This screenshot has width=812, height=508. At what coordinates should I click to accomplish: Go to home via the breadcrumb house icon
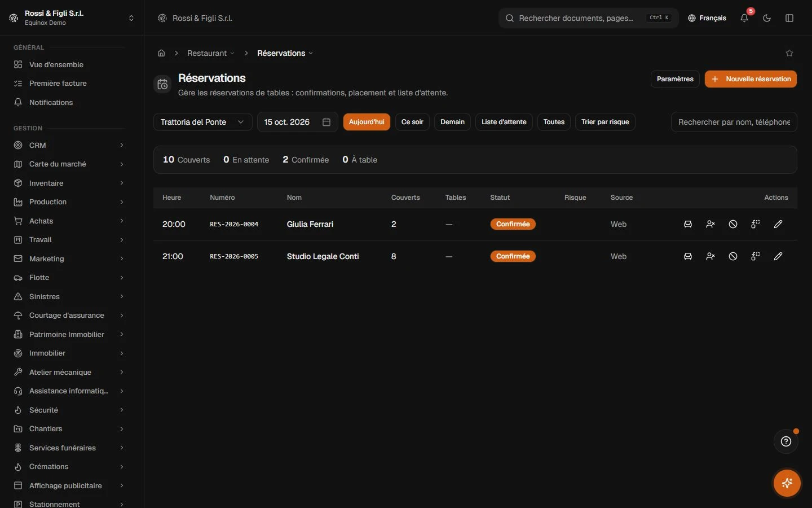(161, 53)
